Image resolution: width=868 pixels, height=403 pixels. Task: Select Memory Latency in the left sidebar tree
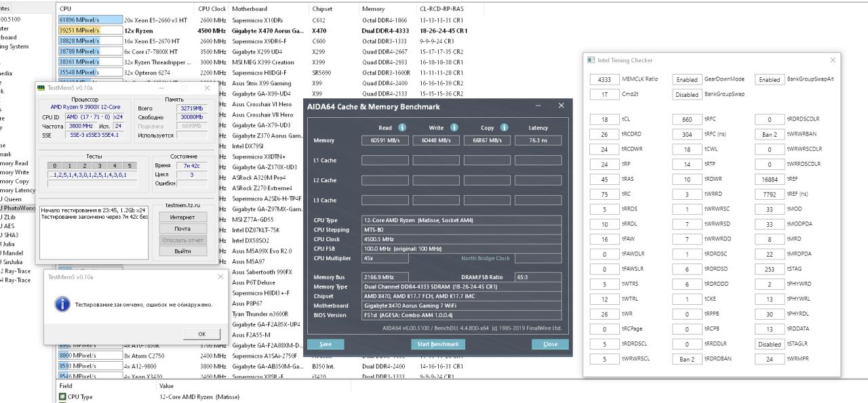(16, 190)
